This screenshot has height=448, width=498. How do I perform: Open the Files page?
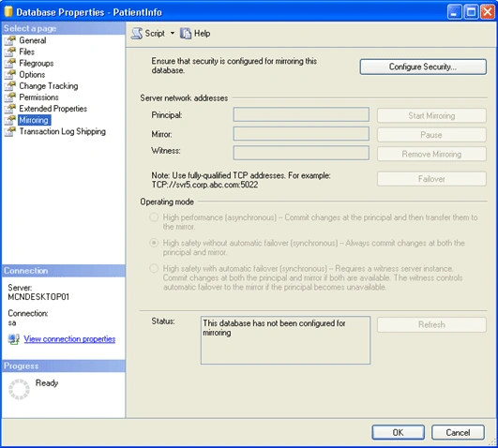(x=26, y=52)
